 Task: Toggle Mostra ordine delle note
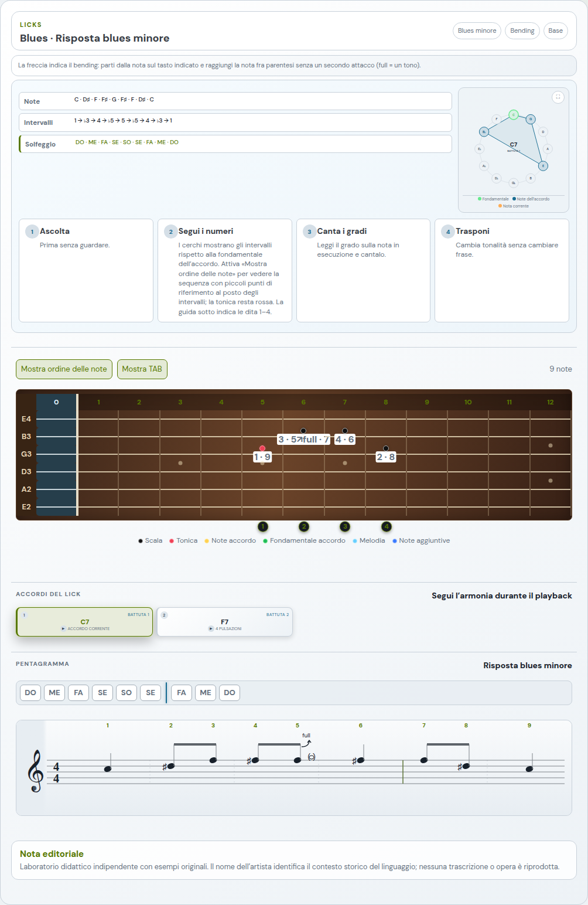pos(64,369)
